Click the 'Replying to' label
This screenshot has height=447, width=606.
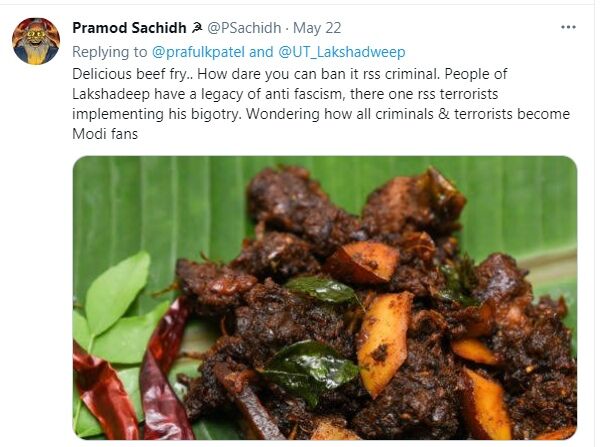coord(109,51)
